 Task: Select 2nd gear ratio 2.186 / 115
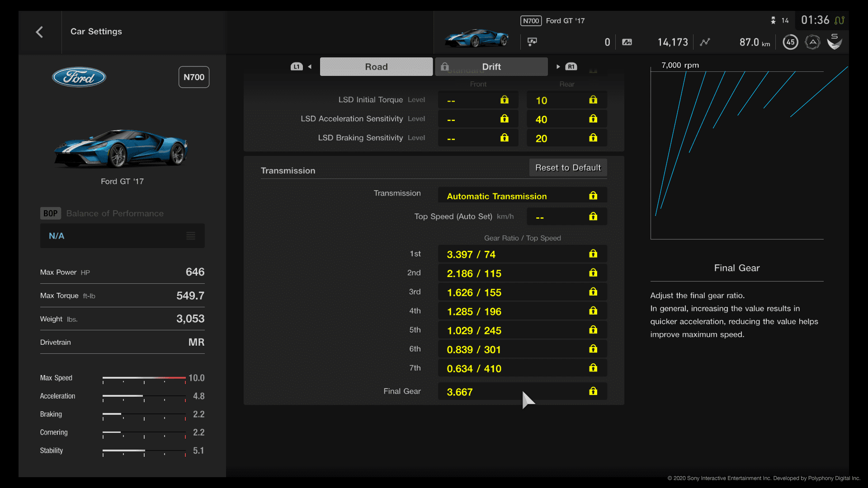tap(522, 273)
